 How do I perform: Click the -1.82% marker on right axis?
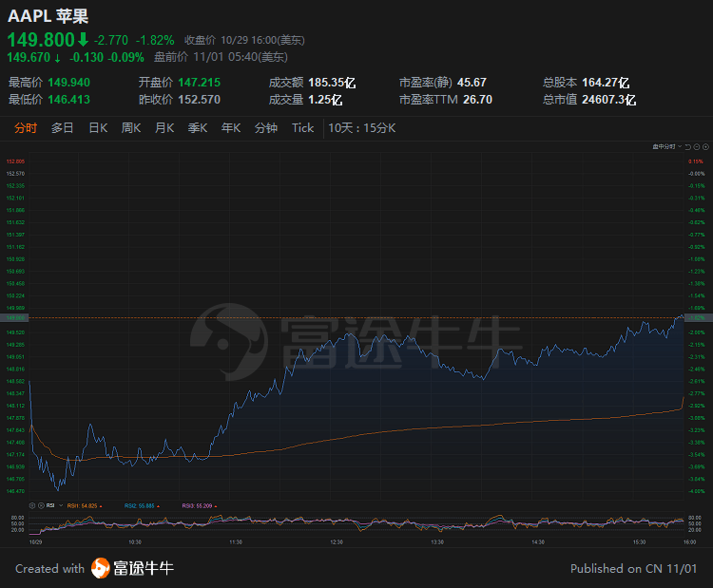(699, 318)
